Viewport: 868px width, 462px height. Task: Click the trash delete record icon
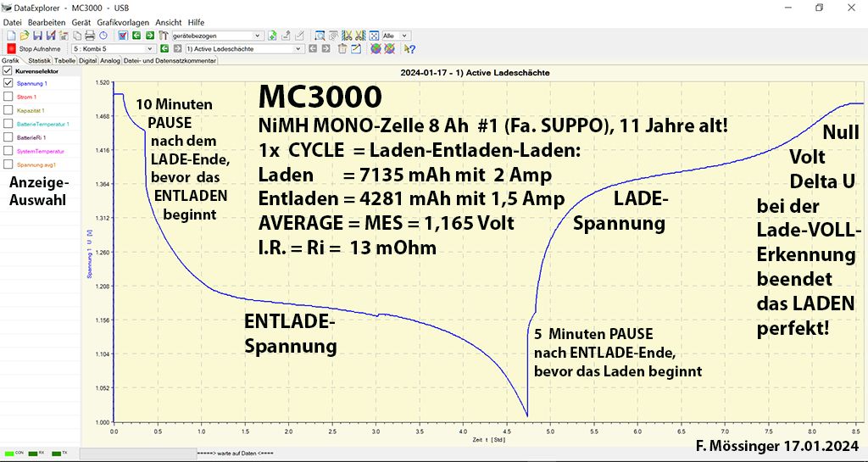click(x=342, y=49)
